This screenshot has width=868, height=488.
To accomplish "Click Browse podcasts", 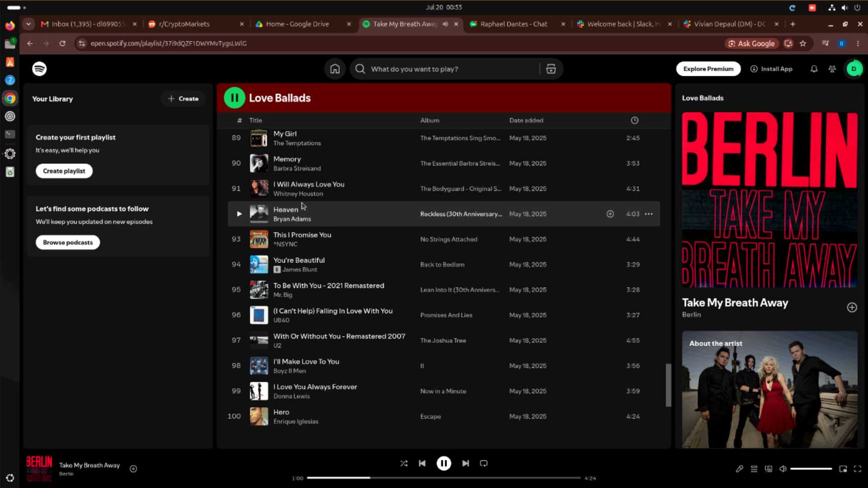I will (x=68, y=242).
